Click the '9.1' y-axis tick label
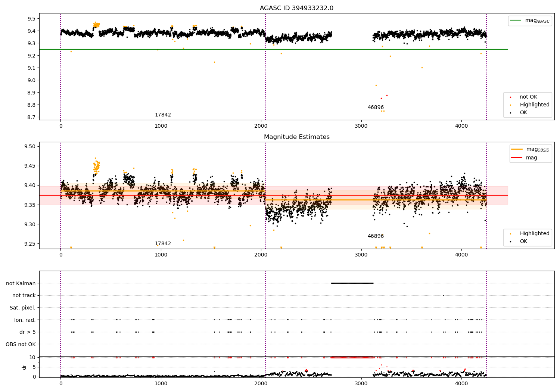The height and width of the screenshot is (392, 560). coord(31,68)
